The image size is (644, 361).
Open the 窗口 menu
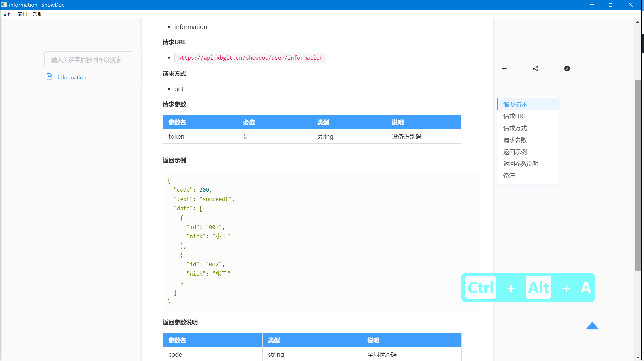[x=22, y=14]
